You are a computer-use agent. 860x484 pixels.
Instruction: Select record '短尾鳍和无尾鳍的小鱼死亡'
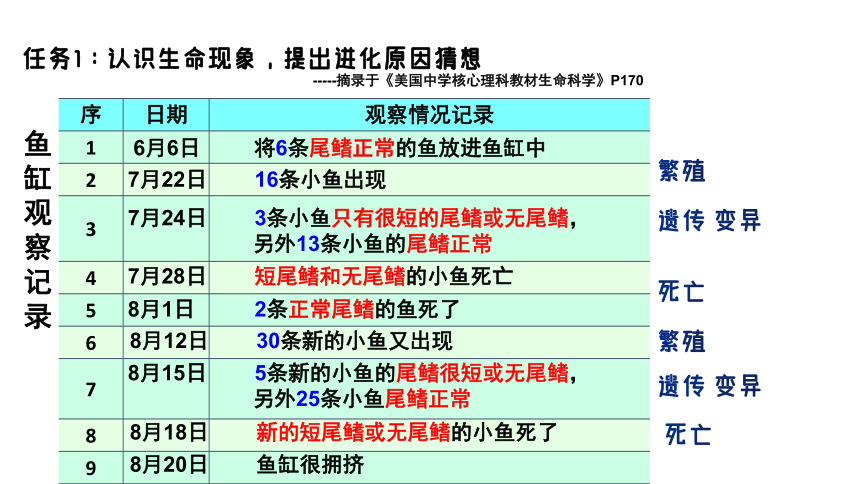(383, 276)
